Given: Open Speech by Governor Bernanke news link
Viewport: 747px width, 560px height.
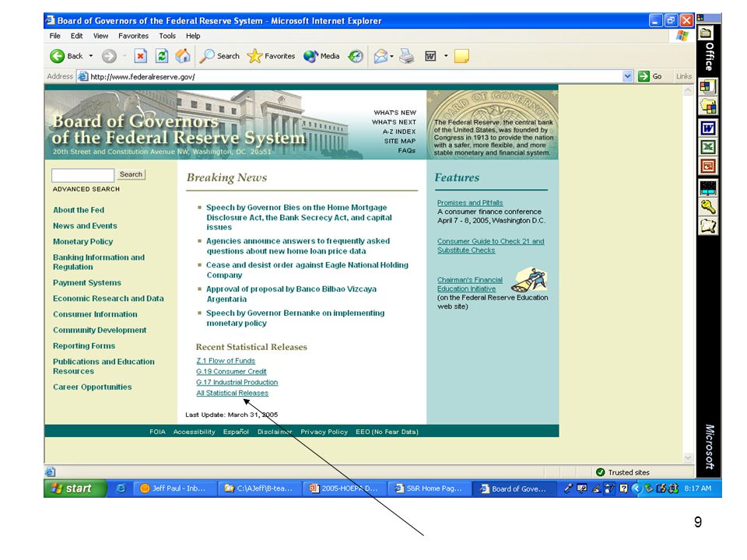Looking at the screenshot, I should coord(296,317).
